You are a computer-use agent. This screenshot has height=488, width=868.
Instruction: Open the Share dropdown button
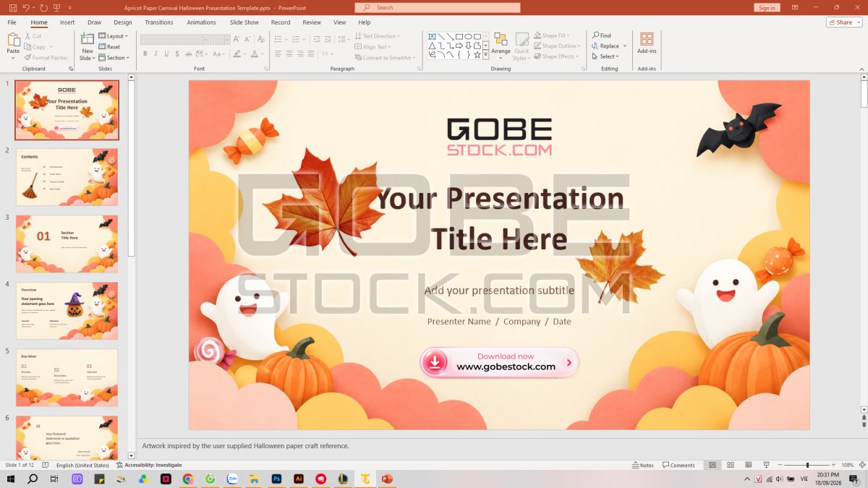[x=844, y=22]
